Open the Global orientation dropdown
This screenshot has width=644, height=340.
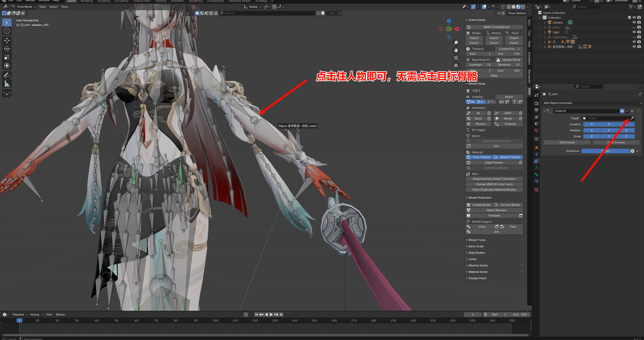point(252,7)
